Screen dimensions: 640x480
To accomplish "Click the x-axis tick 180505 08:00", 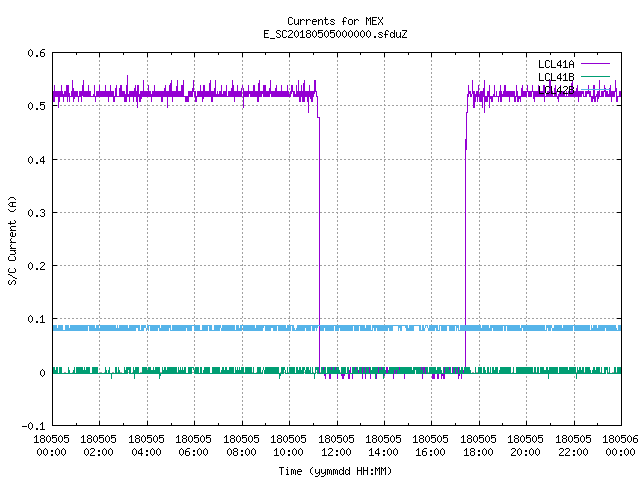I will pos(241,445).
